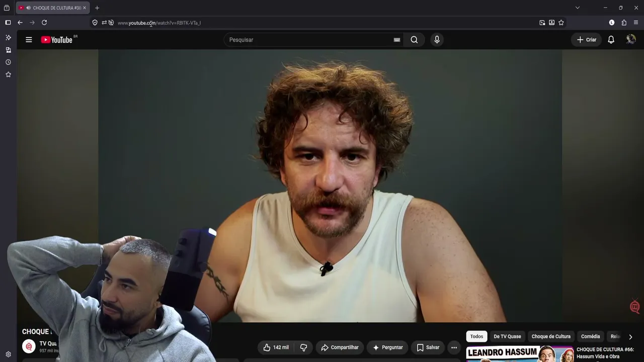Bookmark this page with the star
Image resolution: width=644 pixels, height=362 pixels.
561,23
